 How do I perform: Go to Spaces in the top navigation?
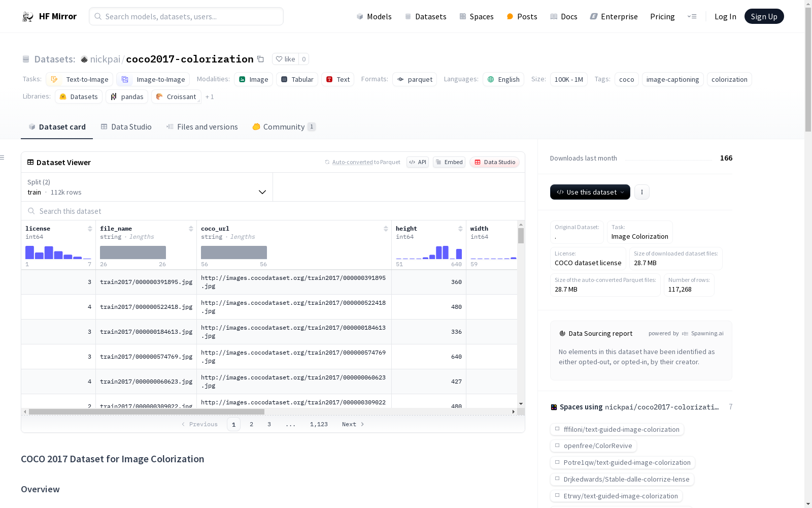click(x=476, y=17)
